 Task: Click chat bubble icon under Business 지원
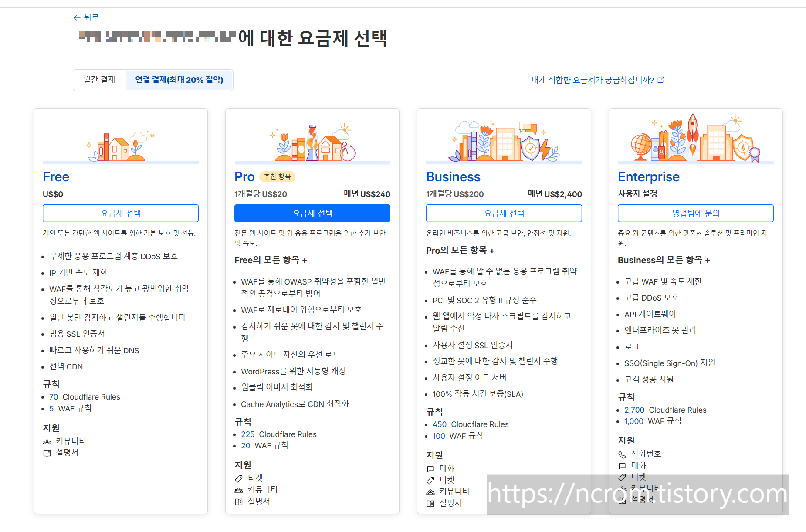tap(430, 469)
